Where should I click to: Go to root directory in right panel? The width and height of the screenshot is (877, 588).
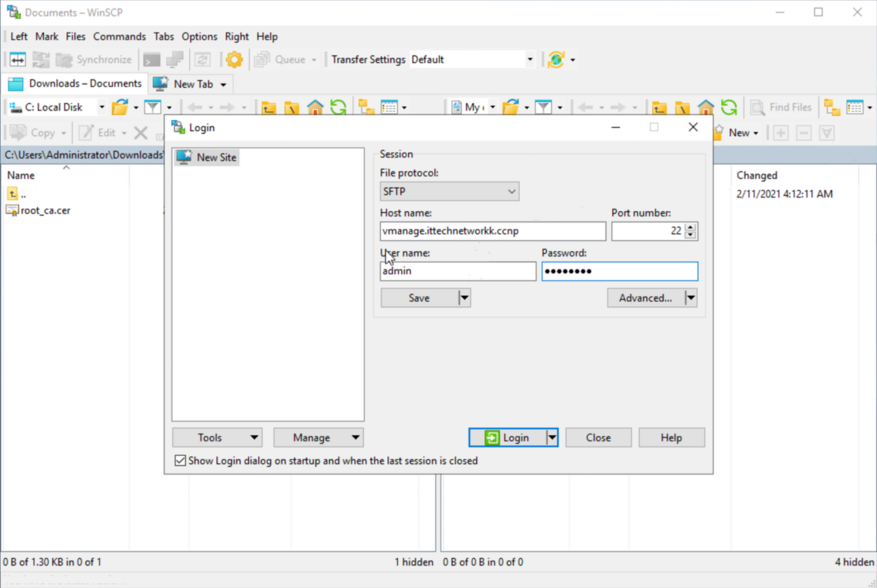(683, 107)
